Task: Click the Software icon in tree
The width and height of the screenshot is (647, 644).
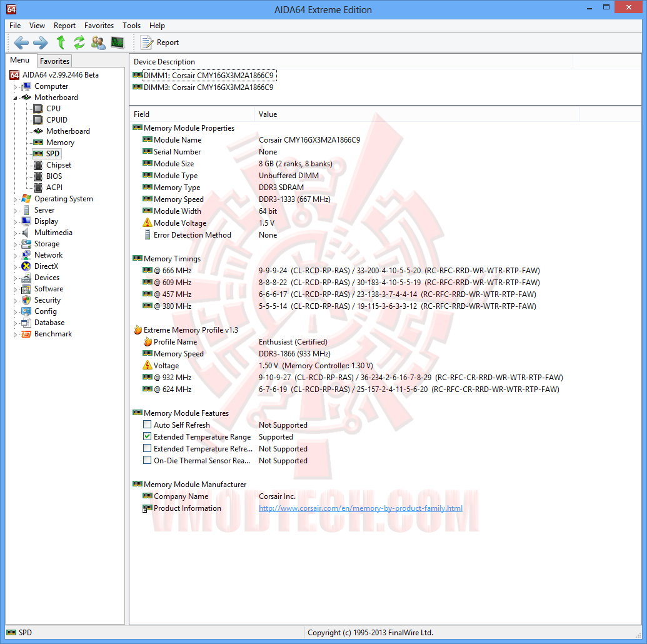Action: tap(26, 289)
